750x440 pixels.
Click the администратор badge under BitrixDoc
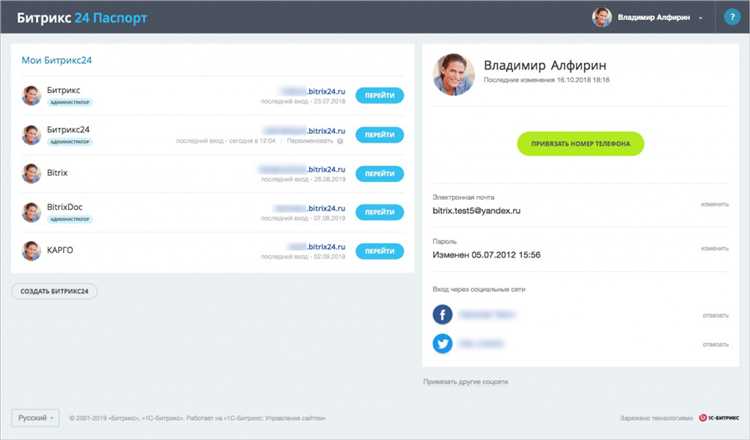(70, 219)
